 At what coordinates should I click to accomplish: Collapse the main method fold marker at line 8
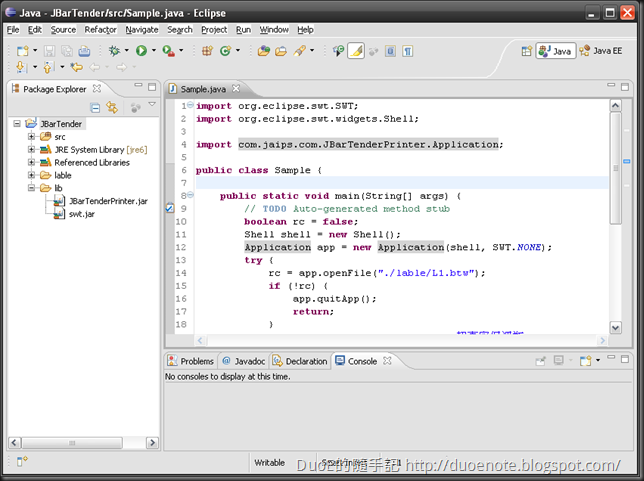(188, 195)
